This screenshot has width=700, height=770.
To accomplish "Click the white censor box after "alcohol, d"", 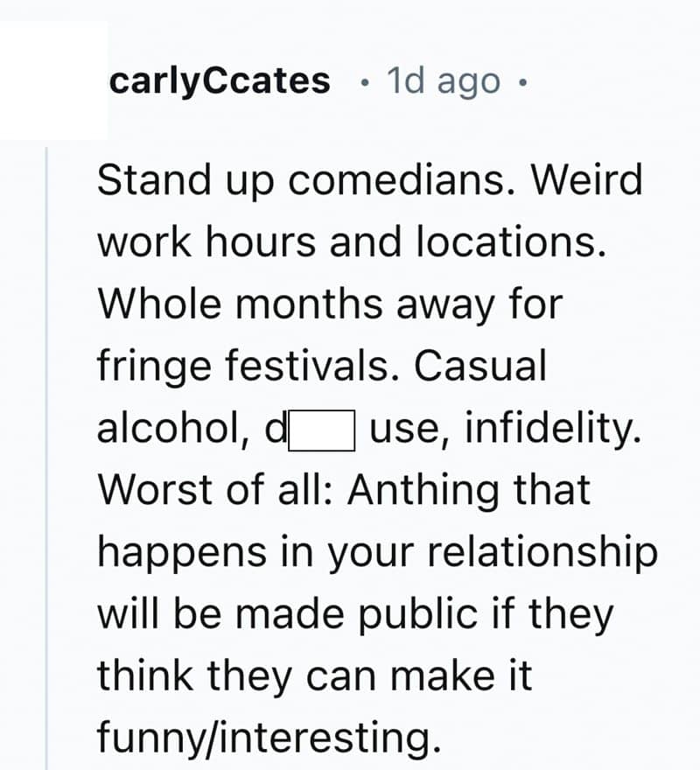I will [x=321, y=430].
